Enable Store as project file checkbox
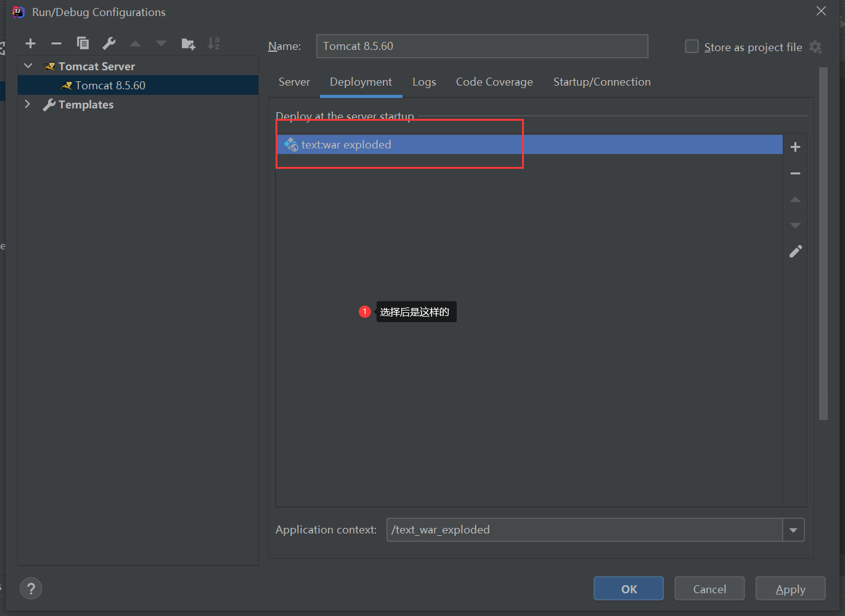The image size is (845, 616). 692,47
